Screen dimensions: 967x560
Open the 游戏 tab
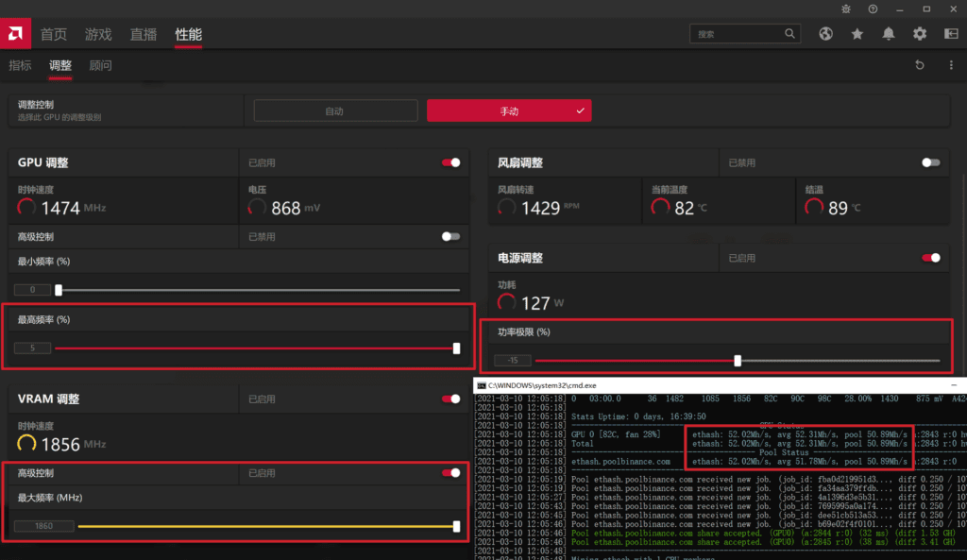[x=97, y=33]
